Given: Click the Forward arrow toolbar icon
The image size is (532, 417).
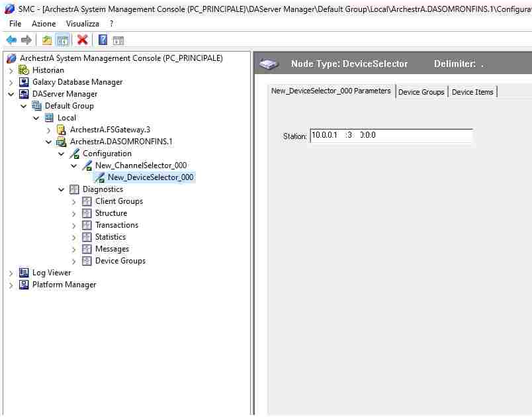Looking at the screenshot, I should (26, 40).
